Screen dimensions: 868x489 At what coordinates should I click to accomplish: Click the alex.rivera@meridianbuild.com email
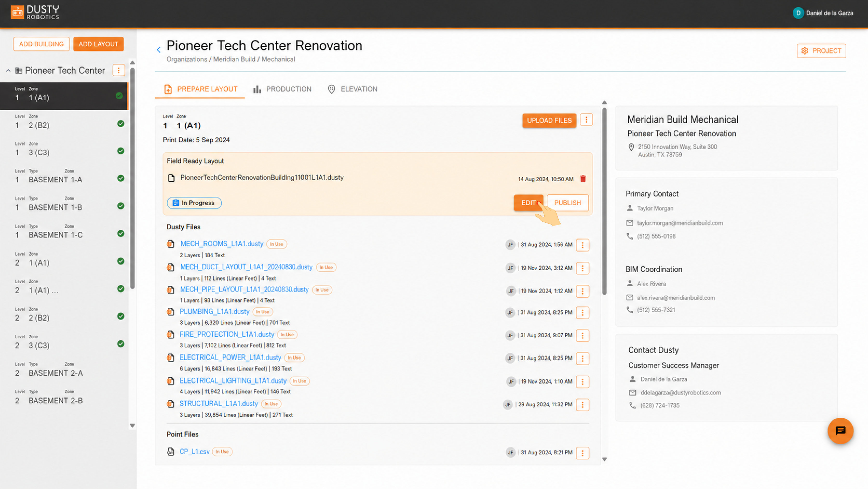pos(676,298)
